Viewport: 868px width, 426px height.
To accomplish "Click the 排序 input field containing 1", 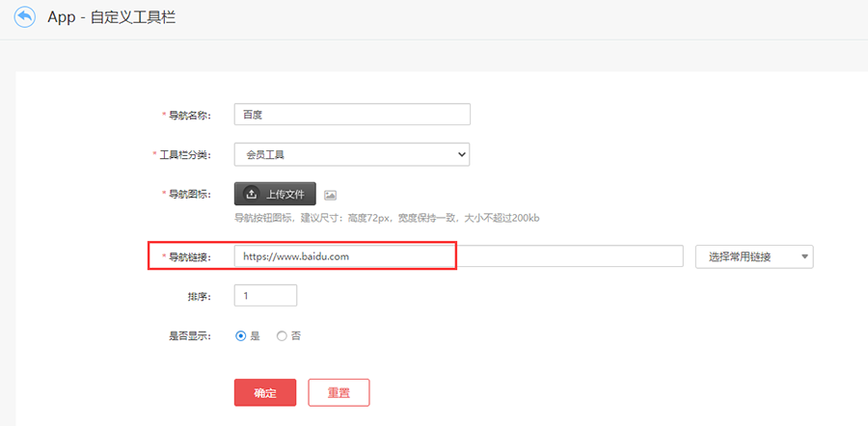I will click(266, 296).
